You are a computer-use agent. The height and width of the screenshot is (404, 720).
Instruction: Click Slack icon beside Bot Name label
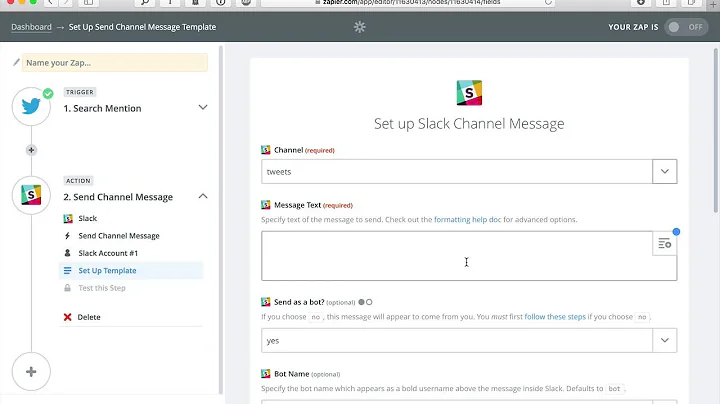pos(265,374)
